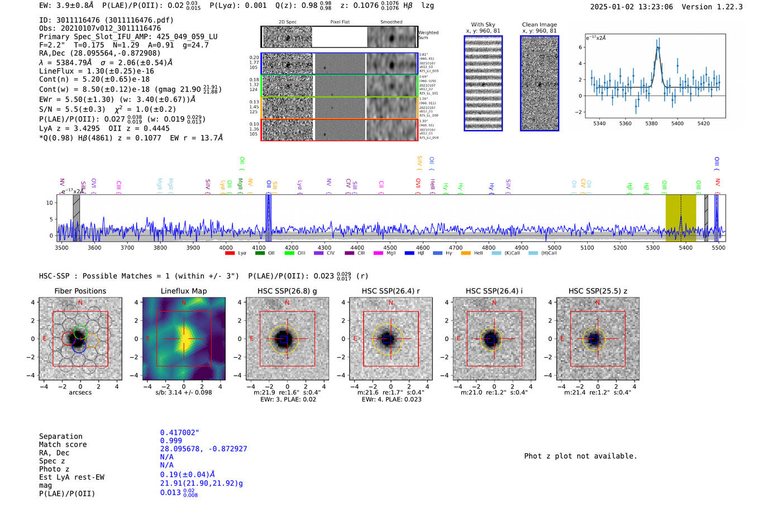The width and height of the screenshot is (782, 532).
Task: Open the Clean Image cutout
Action: 540,83
